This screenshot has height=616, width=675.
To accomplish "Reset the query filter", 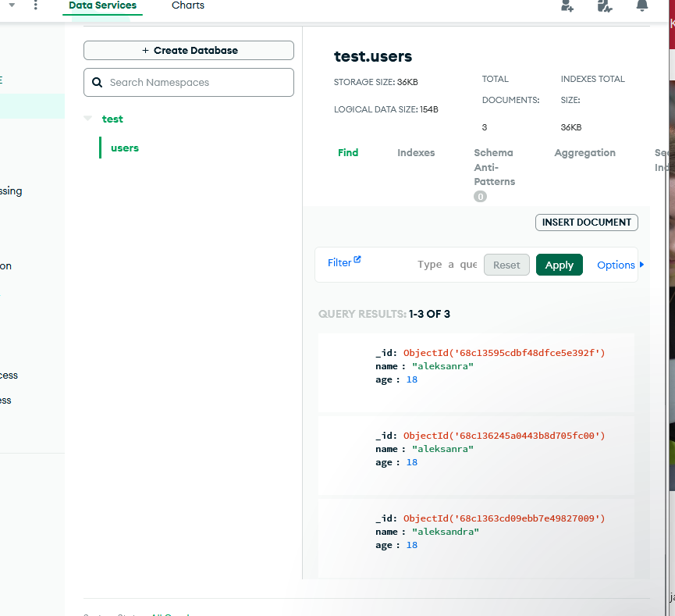I will [x=506, y=265].
